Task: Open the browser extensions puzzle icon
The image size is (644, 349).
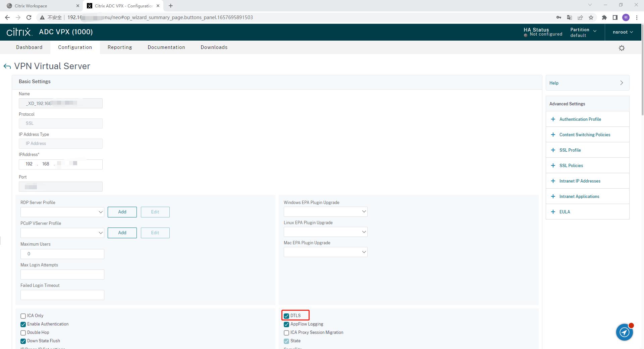Action: coord(604,17)
